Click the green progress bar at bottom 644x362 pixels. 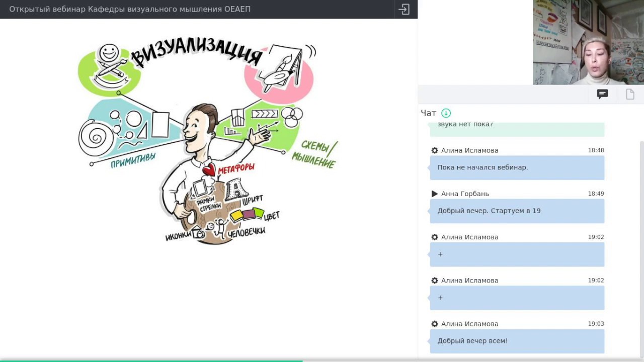click(x=151, y=360)
